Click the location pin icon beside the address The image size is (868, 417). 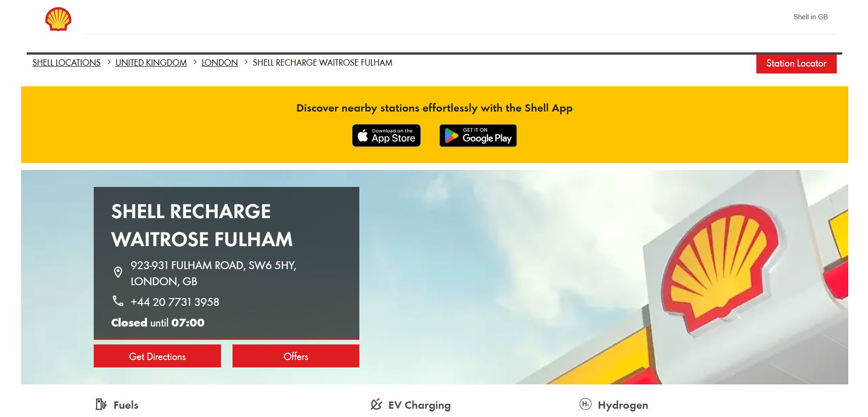pos(118,272)
